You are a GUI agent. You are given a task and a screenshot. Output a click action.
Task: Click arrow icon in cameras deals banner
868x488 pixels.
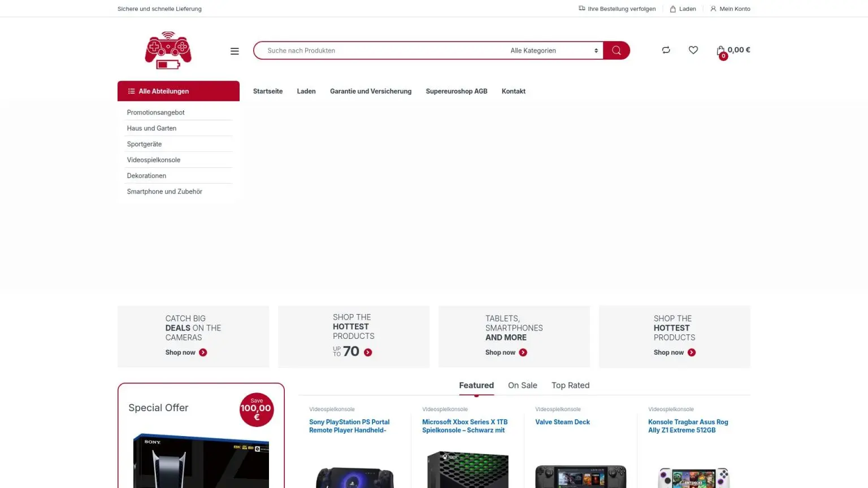pos(203,352)
